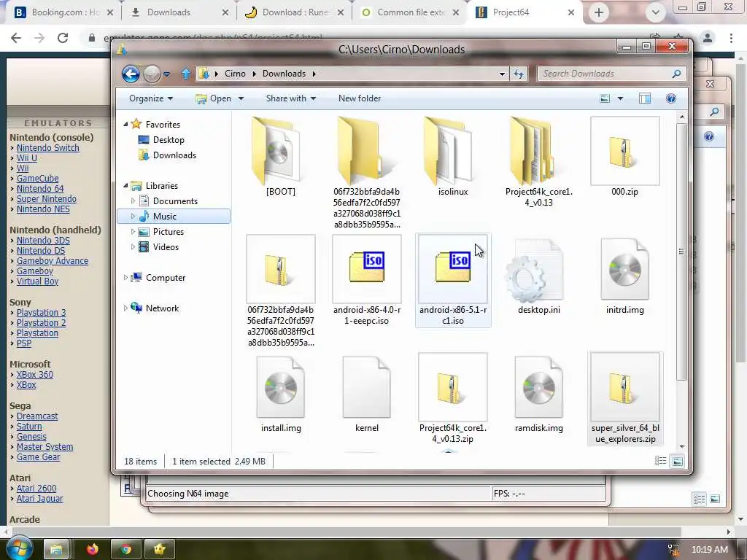Open recent locations dropdown arrow
Screen dimensions: 747x560
point(166,74)
